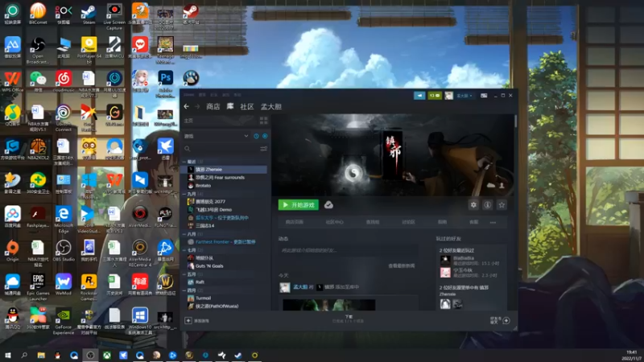Expand the games category dropdown

pos(246,136)
